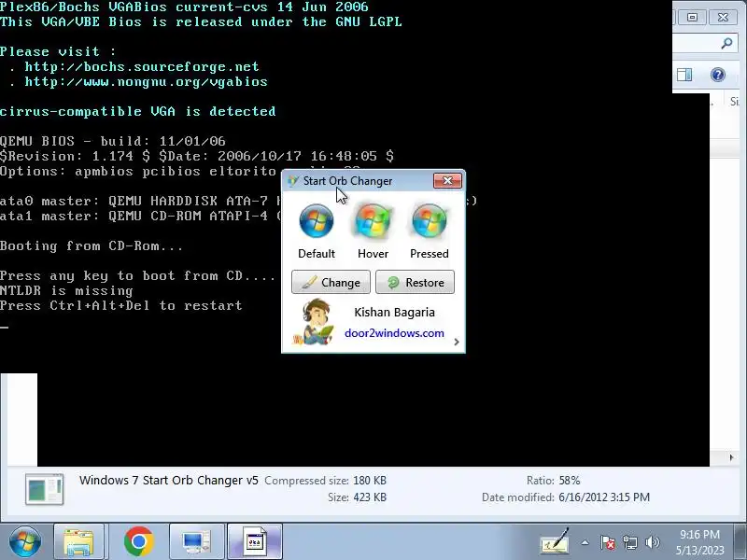This screenshot has height=560, width=747.
Task: Open the volume speaker tray icon
Action: (652, 542)
